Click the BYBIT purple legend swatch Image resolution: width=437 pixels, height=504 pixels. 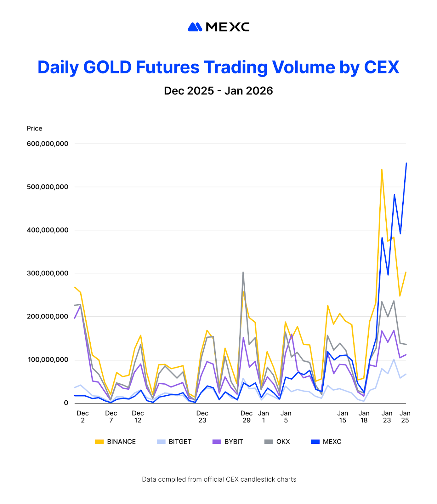click(217, 442)
